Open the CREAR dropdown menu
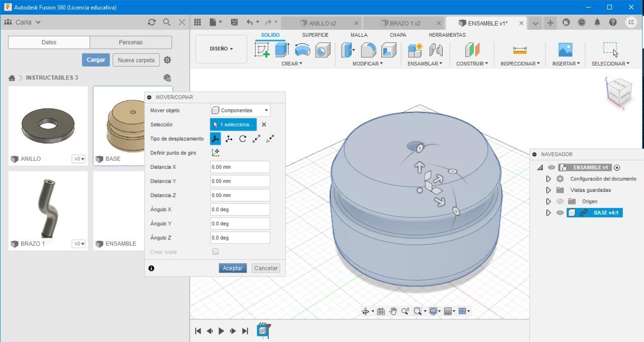The width and height of the screenshot is (644, 342). [x=292, y=63]
